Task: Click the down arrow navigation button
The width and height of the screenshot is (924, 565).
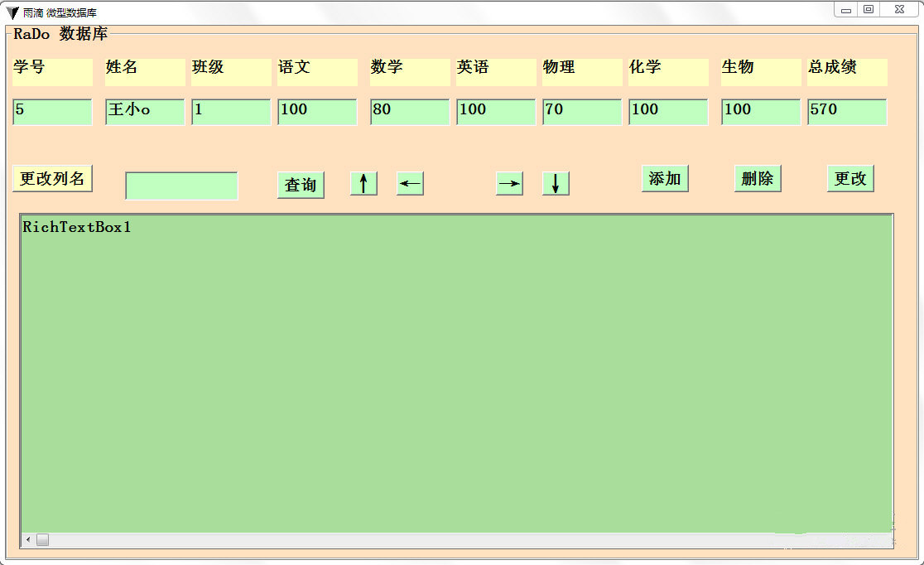Action: coord(555,183)
